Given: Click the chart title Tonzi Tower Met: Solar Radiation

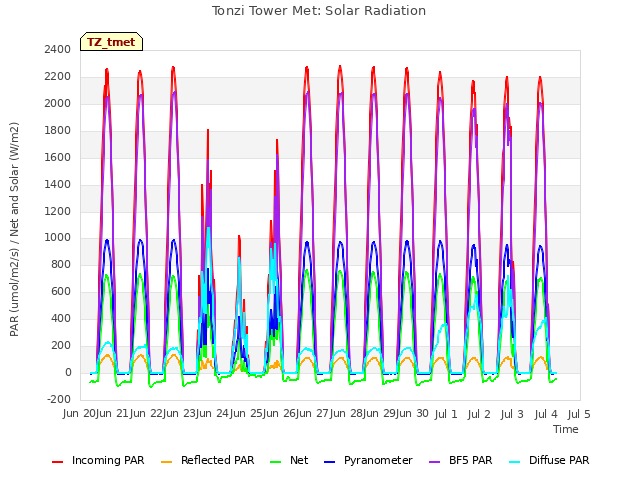Looking at the screenshot, I should click(319, 11).
